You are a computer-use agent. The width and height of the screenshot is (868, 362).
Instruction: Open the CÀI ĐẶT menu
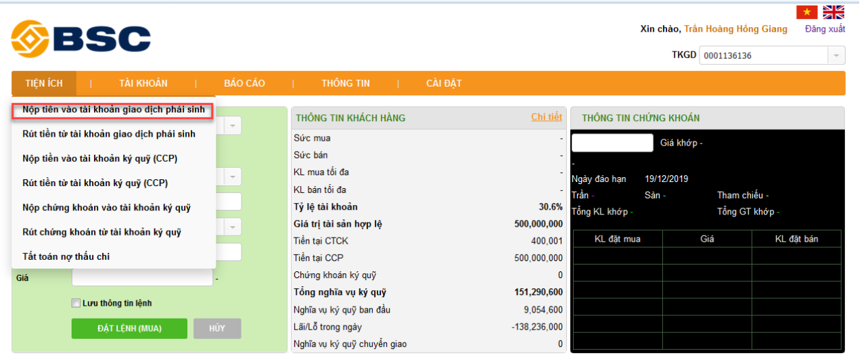[444, 83]
